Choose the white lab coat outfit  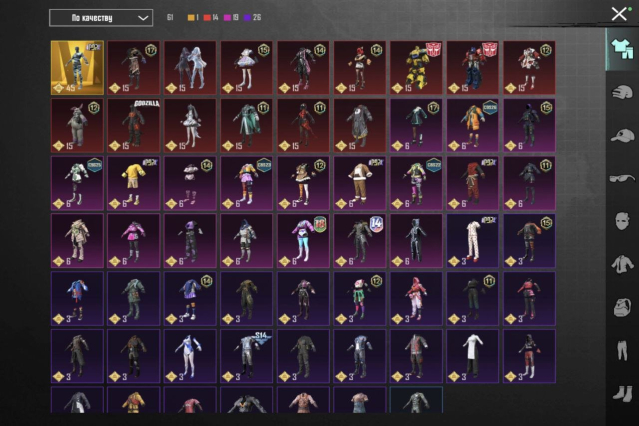pyautogui.click(x=472, y=355)
